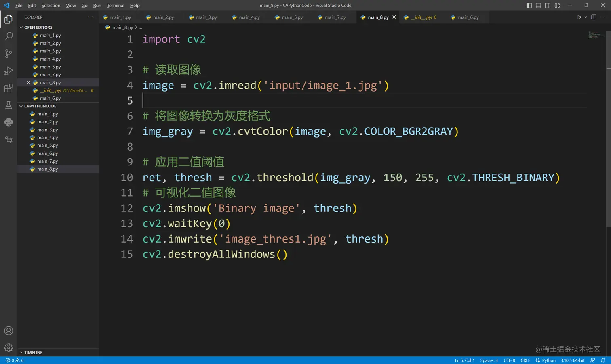The width and height of the screenshot is (611, 364).
Task: Switch to the main_3.py editor tab
Action: pos(206,17)
